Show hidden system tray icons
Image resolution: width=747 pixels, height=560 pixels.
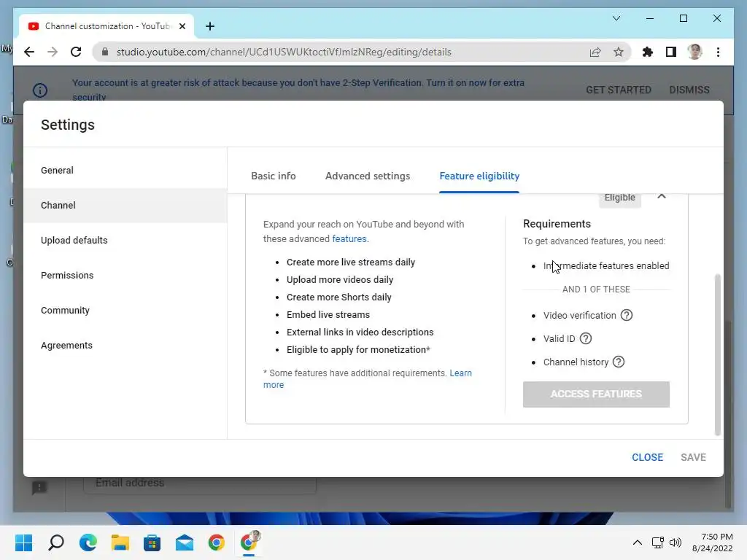tap(637, 542)
